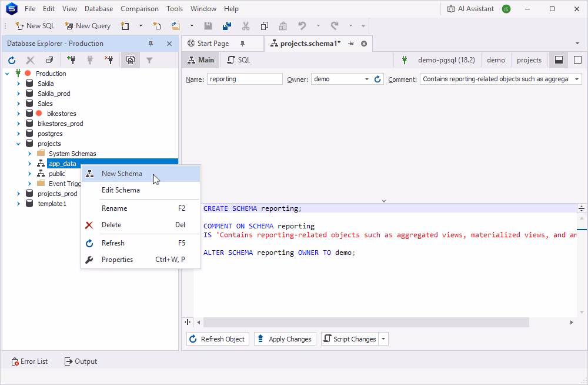
Task: Click the Paste icon in toolbar
Action: (283, 26)
